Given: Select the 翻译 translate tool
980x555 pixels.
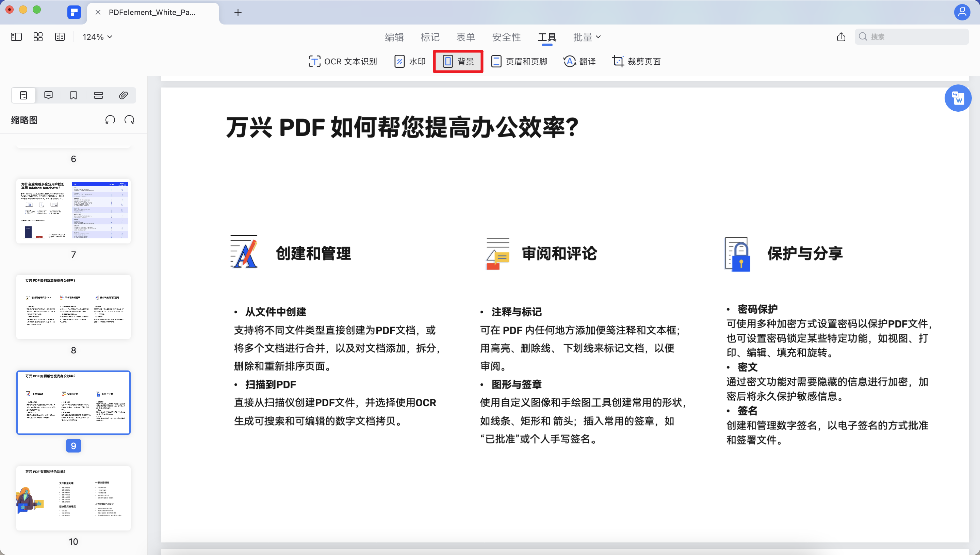Looking at the screenshot, I should [x=579, y=61].
